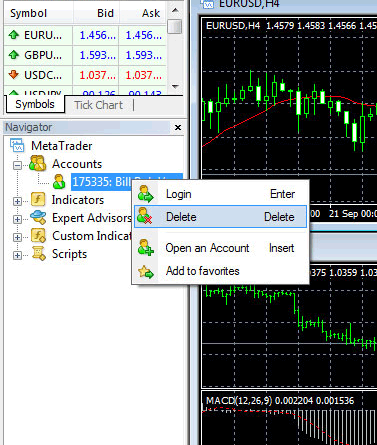
Task: Expand the Indicators tree node
Action: point(17,201)
